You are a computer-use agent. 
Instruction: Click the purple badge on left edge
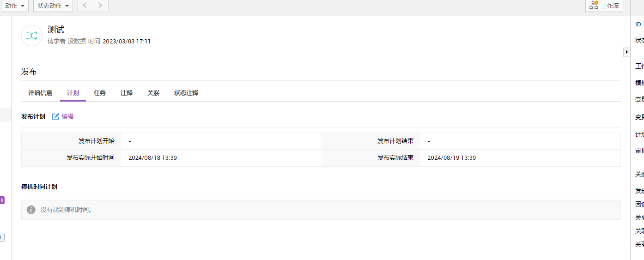2,200
